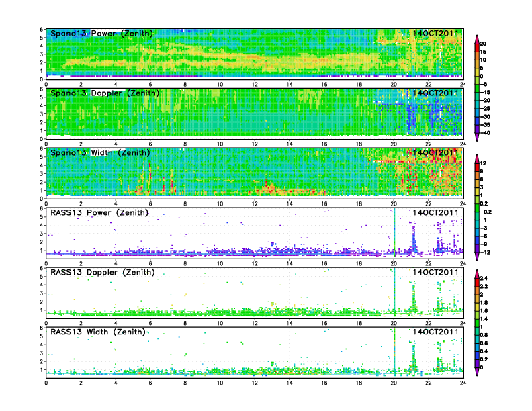Click the purple arrow tip below the bottom colorbar

point(477,372)
